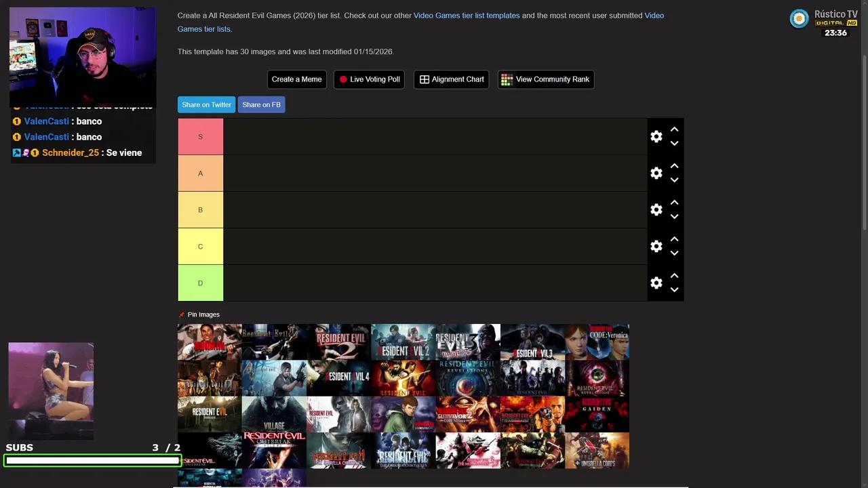Click the page vertical scrollbar
Image resolution: width=868 pixels, height=488 pixels.
pyautogui.click(x=864, y=142)
